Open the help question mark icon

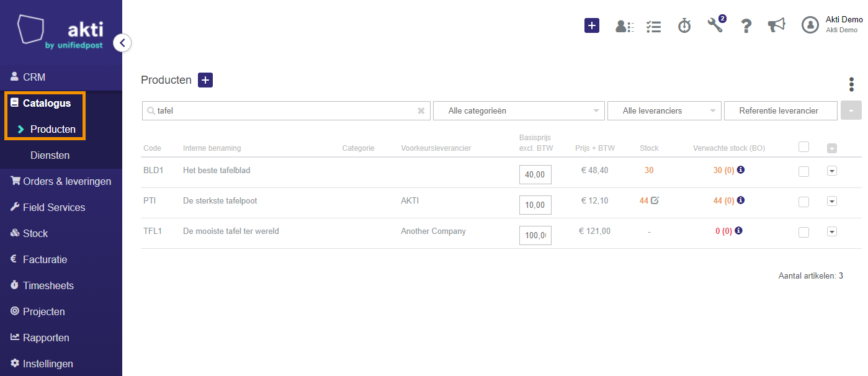tap(746, 26)
